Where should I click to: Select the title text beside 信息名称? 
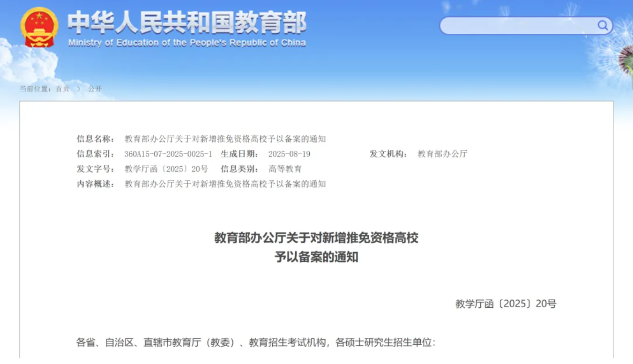click(x=225, y=139)
